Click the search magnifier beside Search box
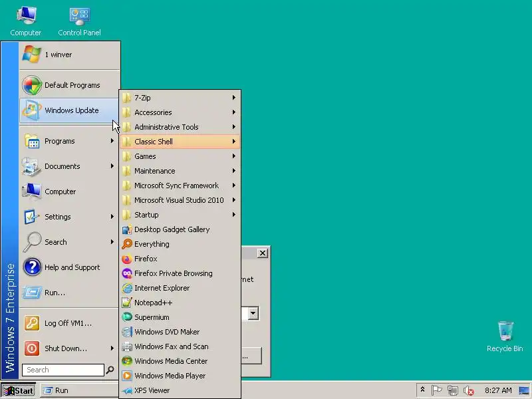This screenshot has height=399, width=532. pos(110,370)
